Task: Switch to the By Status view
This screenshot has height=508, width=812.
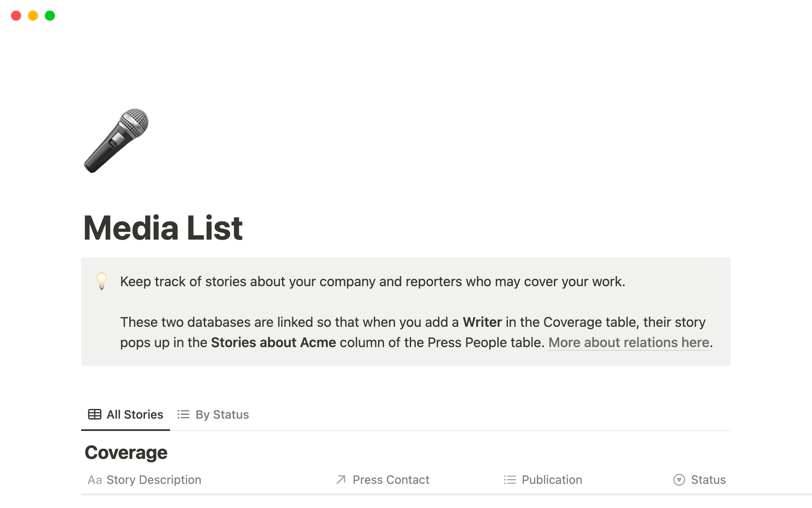Action: [x=222, y=414]
